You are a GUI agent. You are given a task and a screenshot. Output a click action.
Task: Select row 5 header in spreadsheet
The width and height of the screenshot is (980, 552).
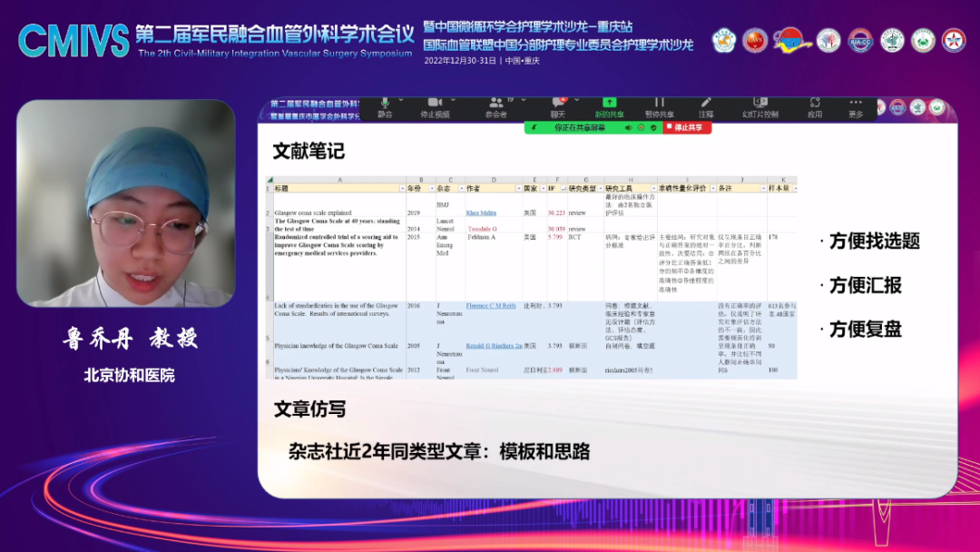(x=269, y=322)
